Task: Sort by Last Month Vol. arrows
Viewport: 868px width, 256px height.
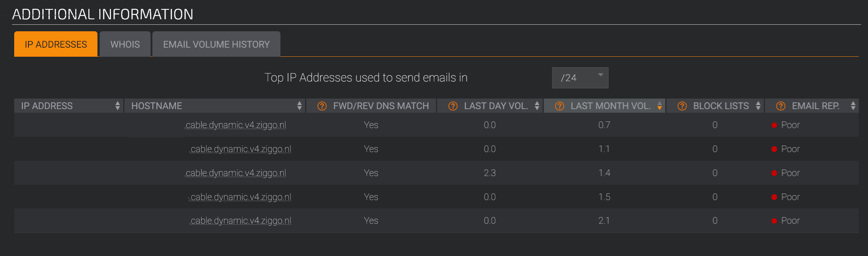Action: (x=660, y=106)
